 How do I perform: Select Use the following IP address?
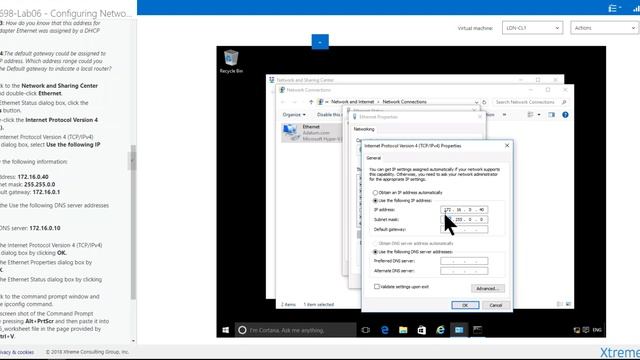point(375,201)
